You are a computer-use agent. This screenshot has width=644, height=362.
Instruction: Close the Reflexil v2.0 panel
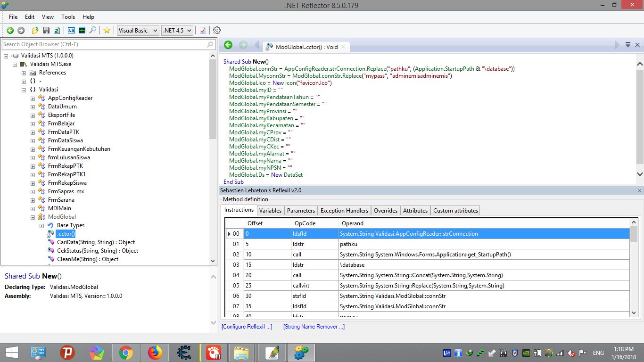[x=639, y=190]
